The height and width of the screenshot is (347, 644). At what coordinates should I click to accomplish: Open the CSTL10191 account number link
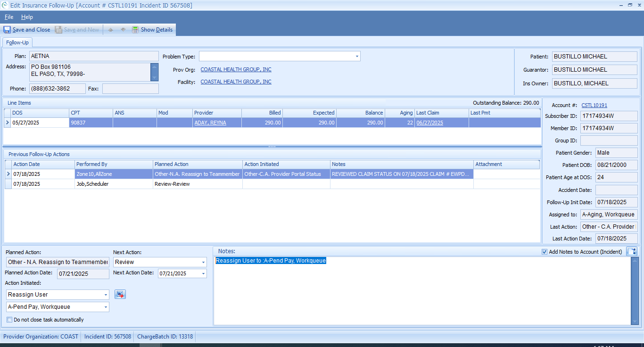point(594,105)
